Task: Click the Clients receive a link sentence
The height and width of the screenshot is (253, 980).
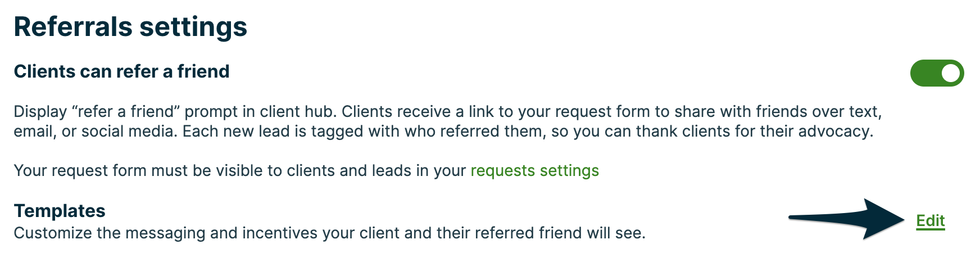Action: 562,111
